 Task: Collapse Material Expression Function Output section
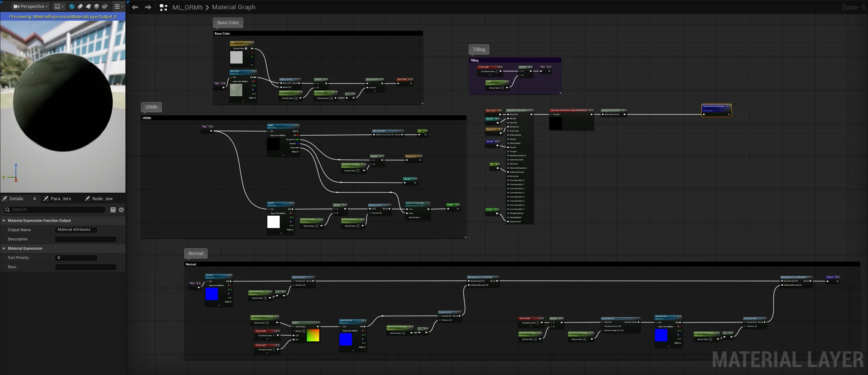(x=4, y=221)
